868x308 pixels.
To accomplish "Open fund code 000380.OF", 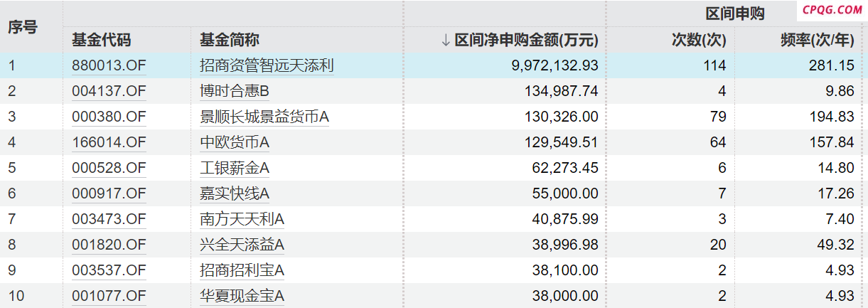I will click(109, 117).
